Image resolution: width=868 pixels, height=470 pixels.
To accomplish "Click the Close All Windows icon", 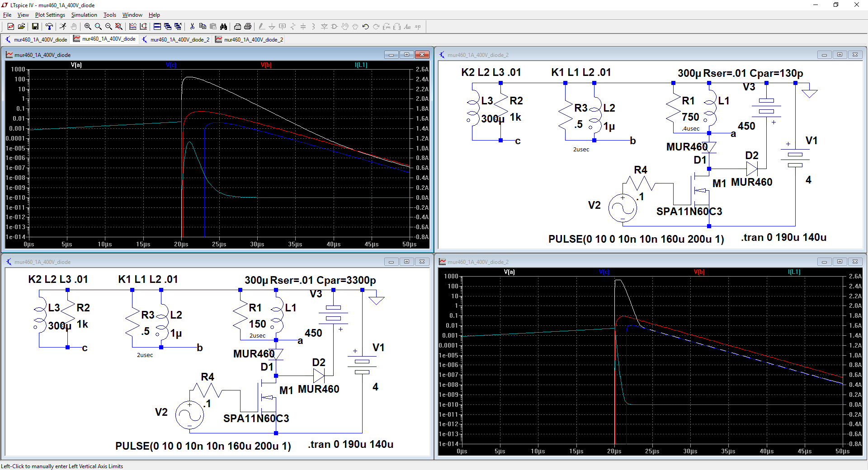I will coord(178,27).
